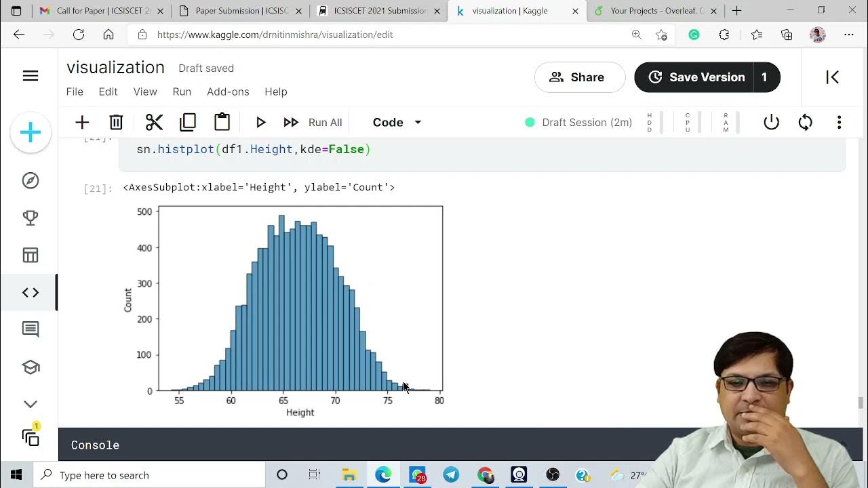The image size is (868, 488).
Task: Click the blue plus Create button in sidebar
Action: pos(31,132)
